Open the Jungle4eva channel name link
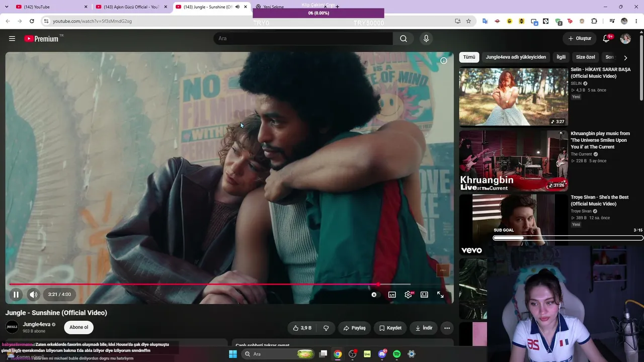The height and width of the screenshot is (362, 644). (37, 324)
